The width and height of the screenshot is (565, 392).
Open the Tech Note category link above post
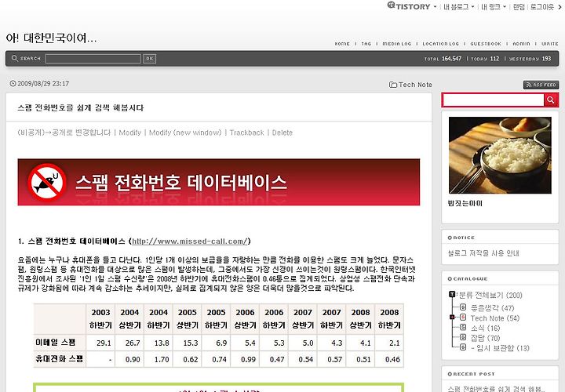pyautogui.click(x=415, y=85)
